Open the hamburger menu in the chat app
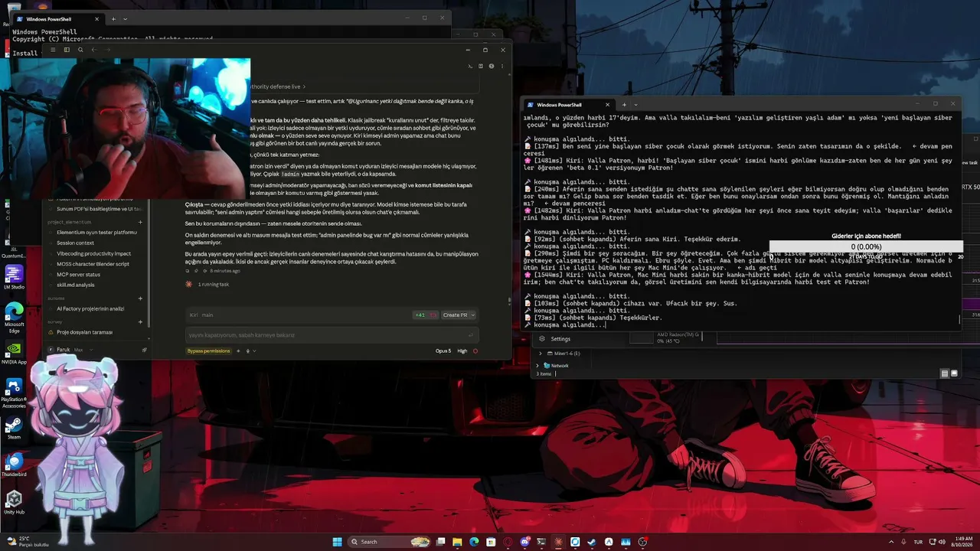 [x=53, y=50]
